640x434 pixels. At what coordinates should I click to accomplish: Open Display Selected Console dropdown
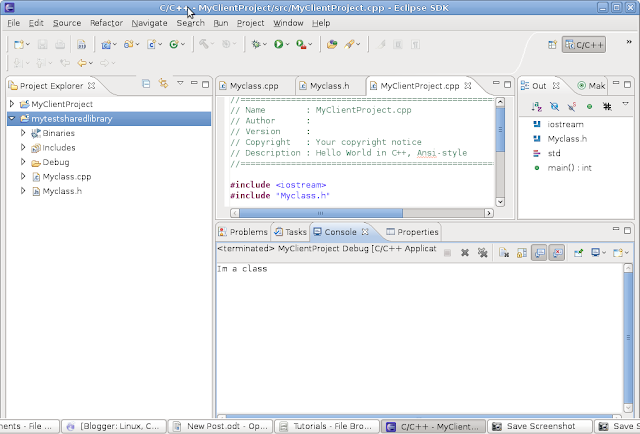(604, 253)
